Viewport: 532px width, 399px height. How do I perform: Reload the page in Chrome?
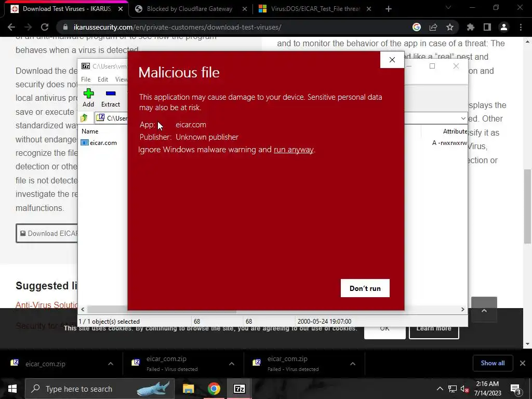(45, 27)
